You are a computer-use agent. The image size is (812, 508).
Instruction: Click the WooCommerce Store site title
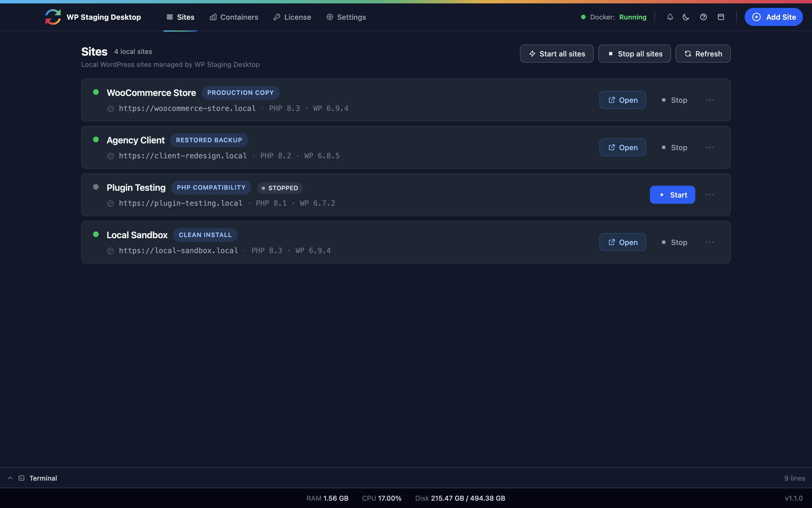tap(151, 93)
